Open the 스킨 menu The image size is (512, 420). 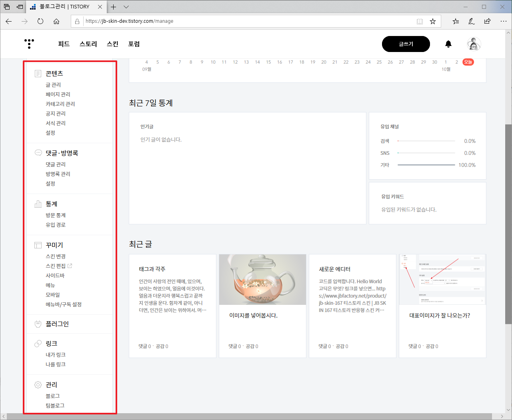click(113, 44)
